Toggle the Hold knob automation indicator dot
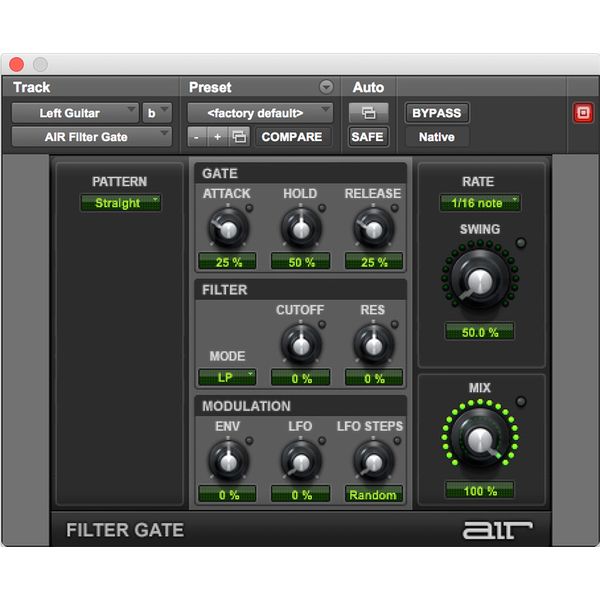Viewport: 600px width, 600px height. pyautogui.click(x=322, y=208)
